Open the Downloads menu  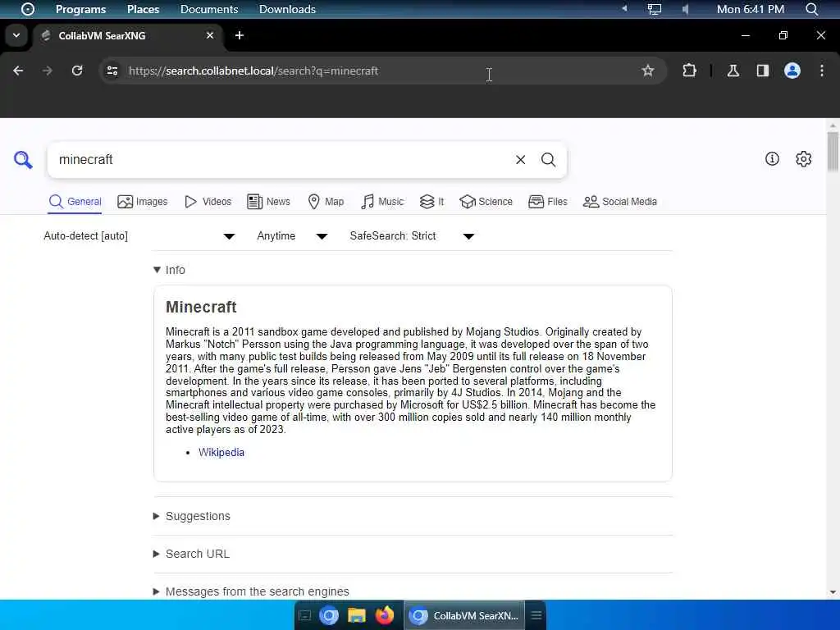287,9
